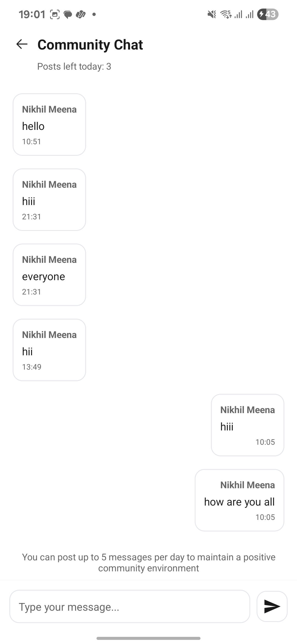Image resolution: width=297 pixels, height=644 pixels.
Task: Tap the chat bubble notification icon
Action: coord(68,14)
